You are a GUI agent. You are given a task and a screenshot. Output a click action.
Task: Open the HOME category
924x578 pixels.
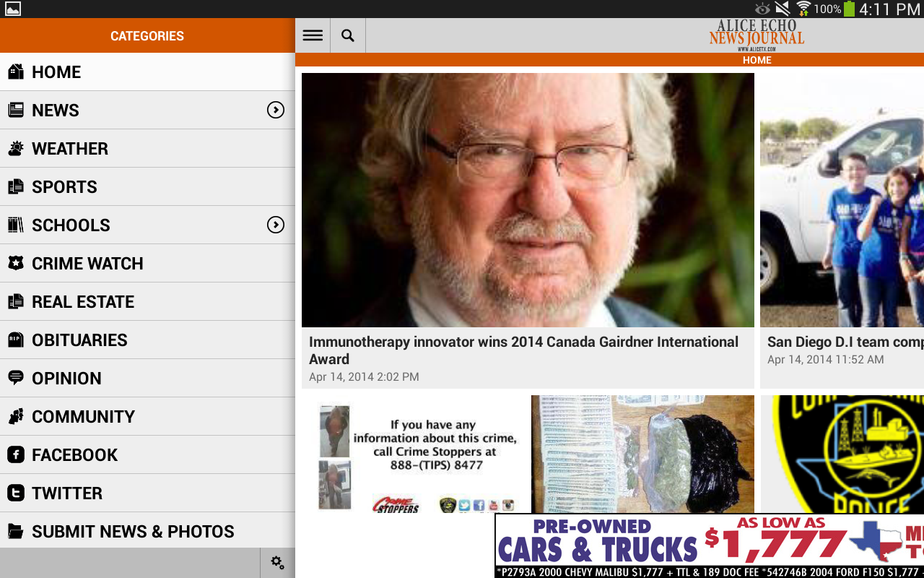pos(147,72)
